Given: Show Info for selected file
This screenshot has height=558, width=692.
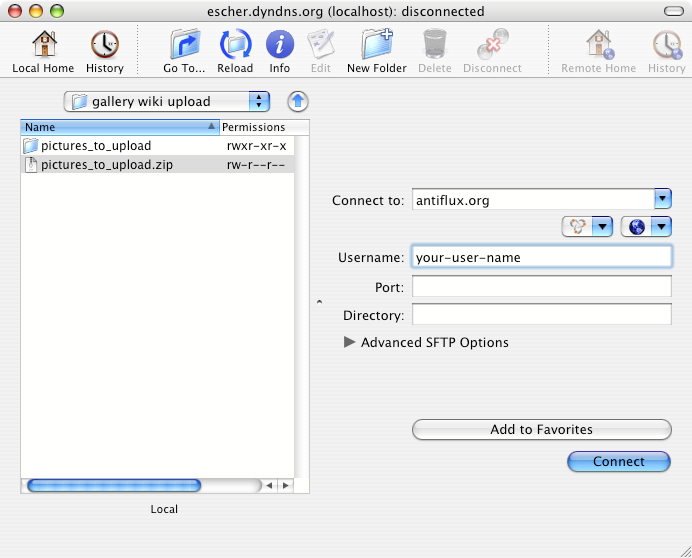Looking at the screenshot, I should (x=280, y=45).
